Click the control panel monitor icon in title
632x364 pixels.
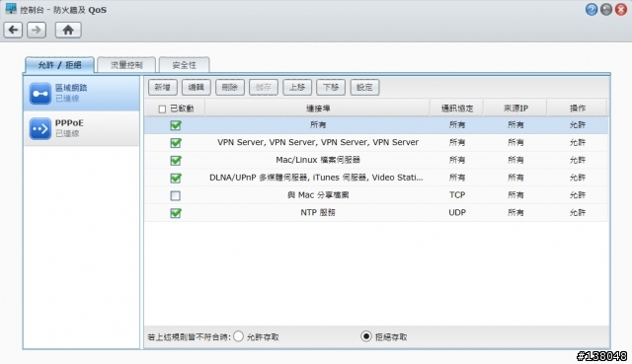(11, 9)
